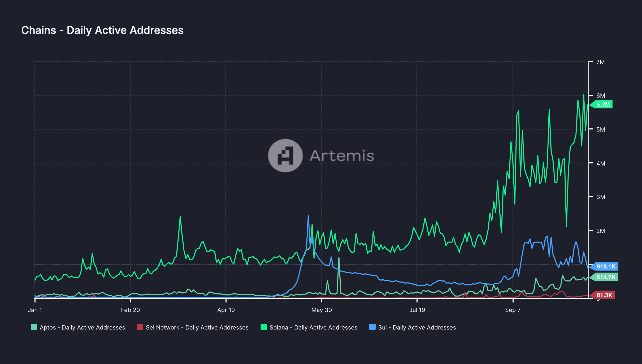Image resolution: width=642 pixels, height=364 pixels.
Task: Click the Sep 7 x-axis label
Action: point(513,310)
